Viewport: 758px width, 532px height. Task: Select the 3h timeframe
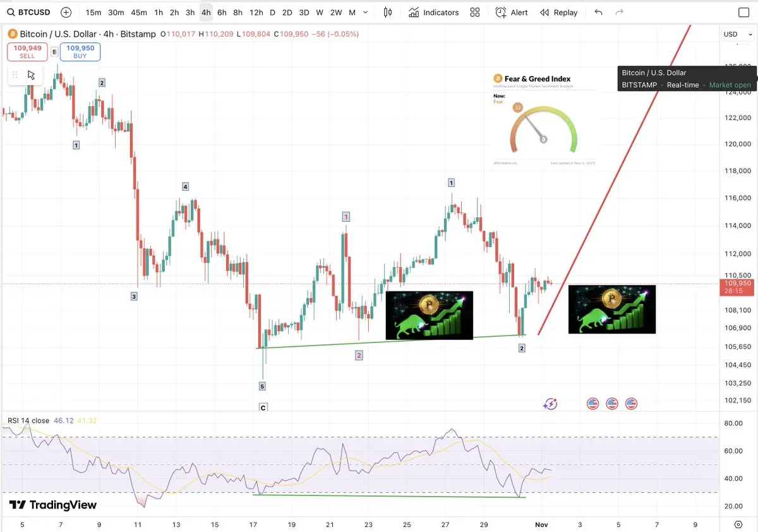pyautogui.click(x=190, y=12)
